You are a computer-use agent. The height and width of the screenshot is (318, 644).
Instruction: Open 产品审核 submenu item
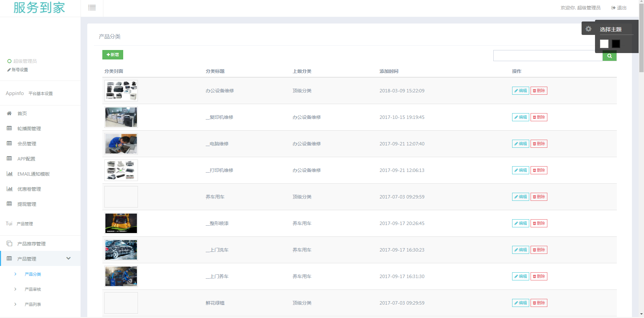pos(33,289)
